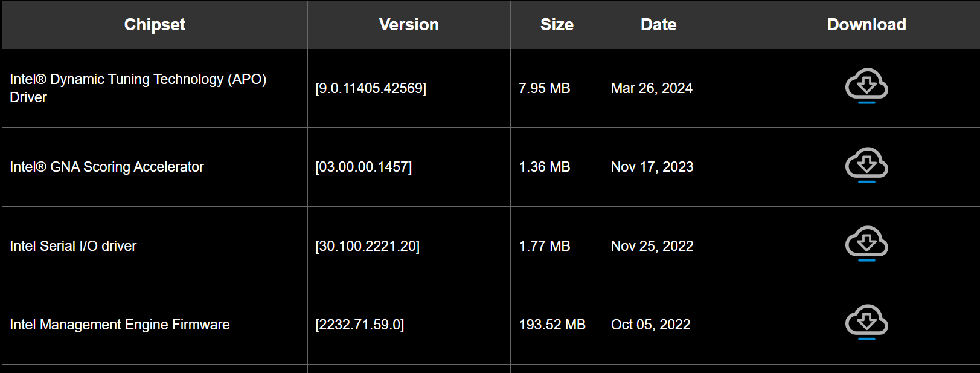Image resolution: width=980 pixels, height=373 pixels.
Task: Select version number 30.100.2221.20
Action: pos(367,246)
